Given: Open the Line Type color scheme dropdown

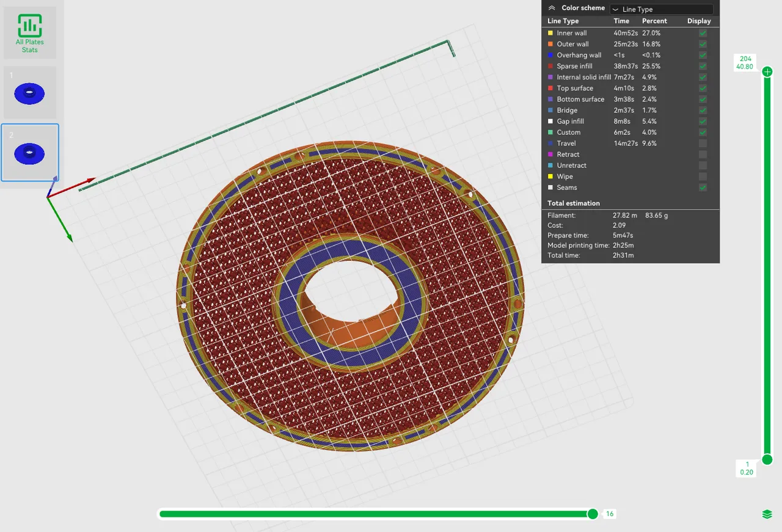Looking at the screenshot, I should tap(661, 9).
